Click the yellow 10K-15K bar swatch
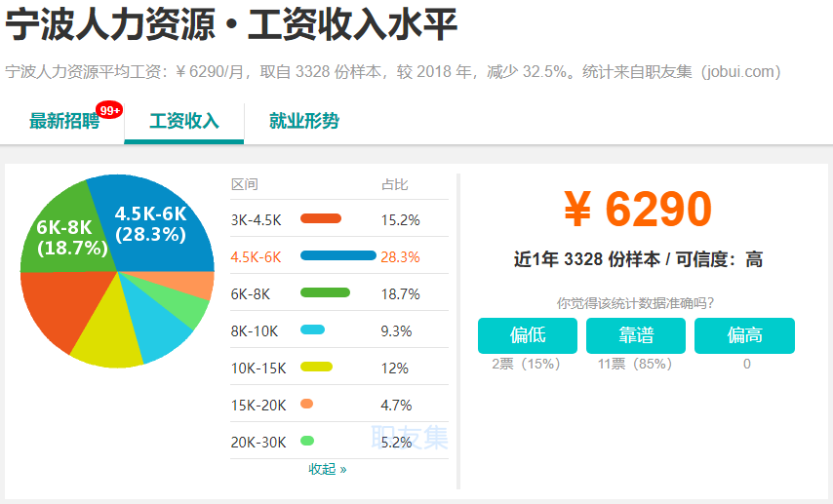 [x=316, y=367]
